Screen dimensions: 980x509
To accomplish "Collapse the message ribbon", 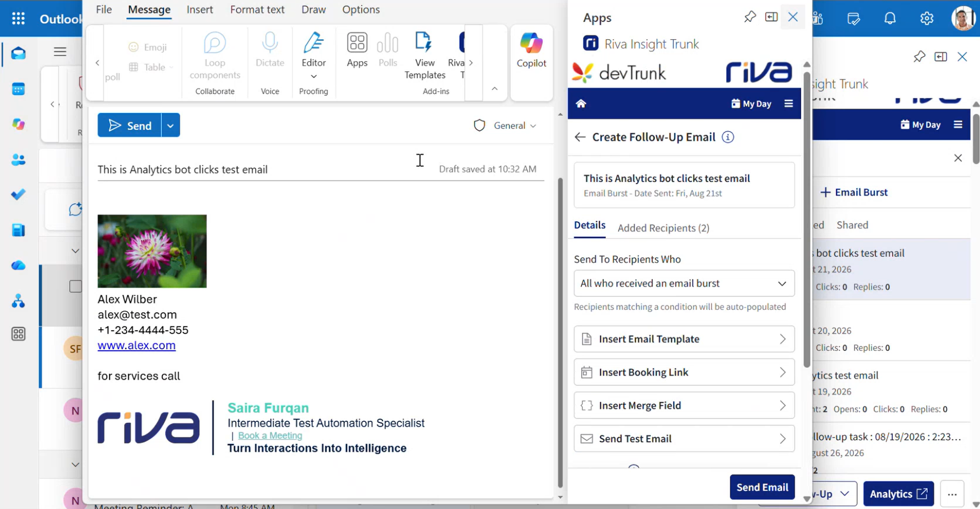I will (x=495, y=89).
